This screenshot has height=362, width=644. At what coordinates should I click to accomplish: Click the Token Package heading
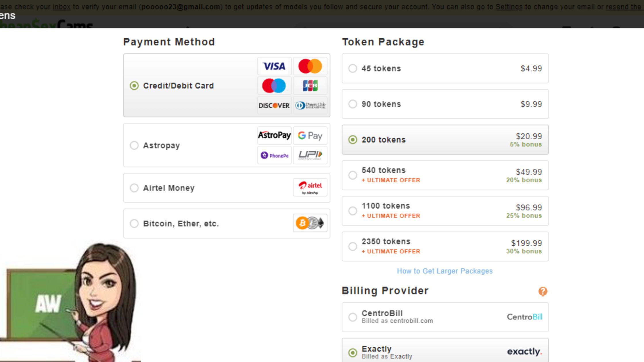pos(383,42)
